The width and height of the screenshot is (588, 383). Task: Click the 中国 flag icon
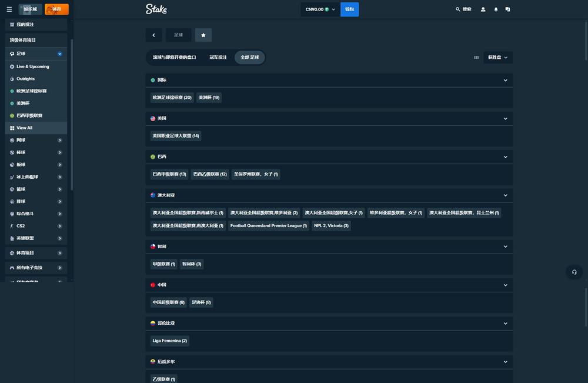(153, 285)
